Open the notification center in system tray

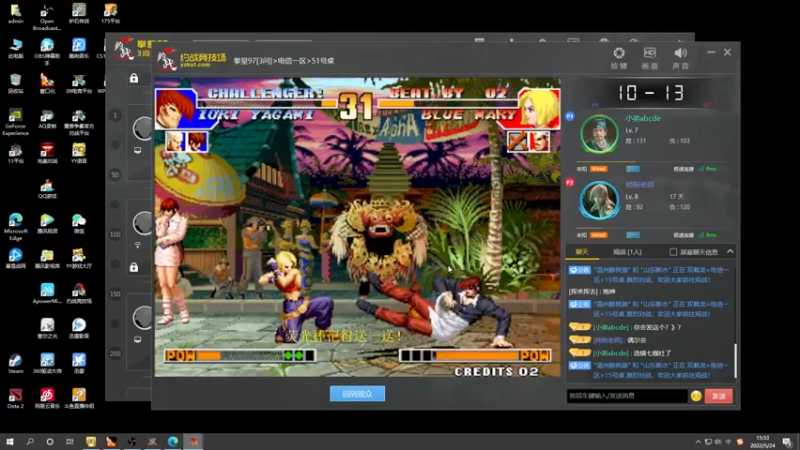tap(788, 442)
